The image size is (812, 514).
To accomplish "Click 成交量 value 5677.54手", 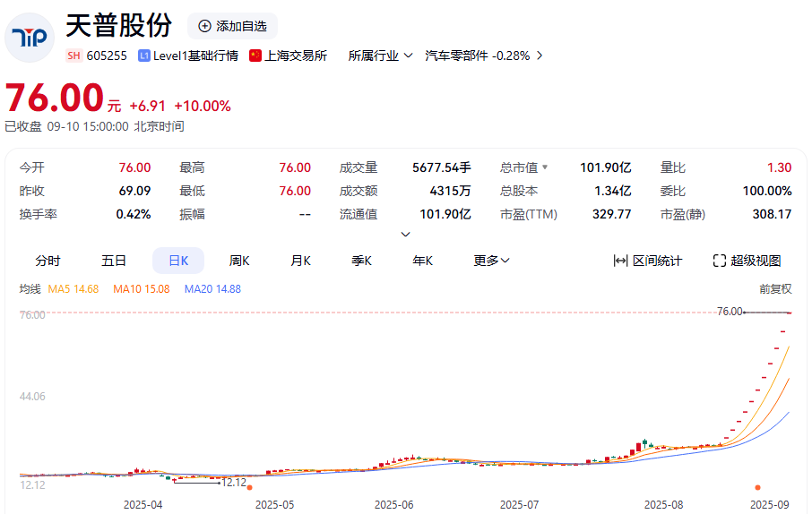I will point(442,167).
